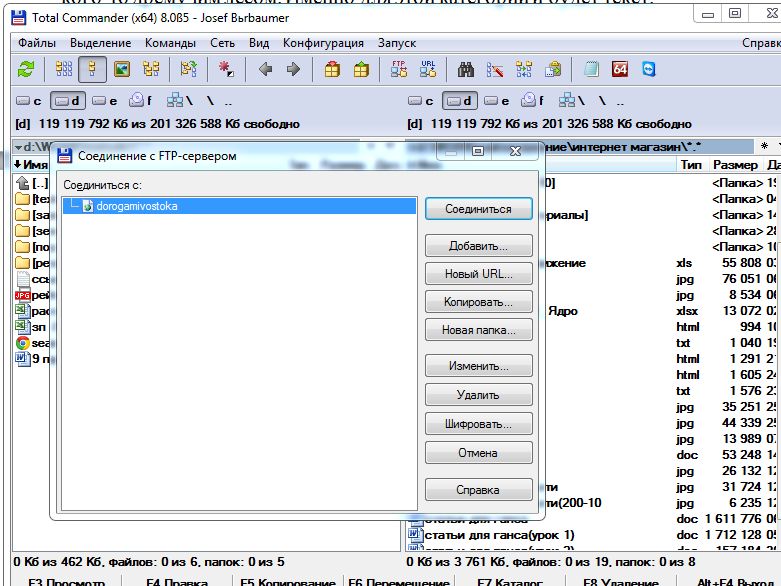Open network neighborhood icon in left drive bar
Viewport: 781px width, 586px height.
[180, 101]
